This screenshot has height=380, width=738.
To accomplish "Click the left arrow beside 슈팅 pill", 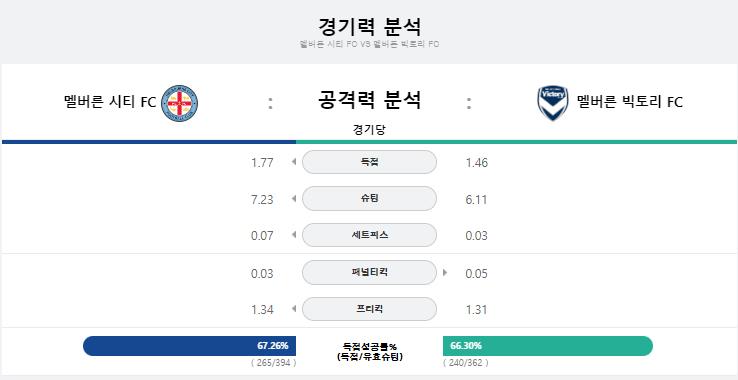I will tap(294, 199).
